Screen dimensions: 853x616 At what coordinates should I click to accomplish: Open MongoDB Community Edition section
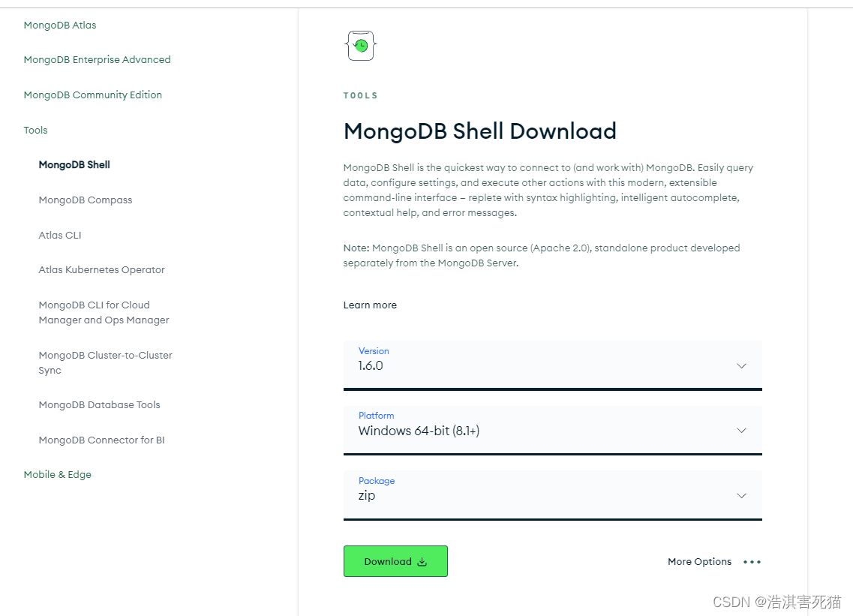click(x=92, y=95)
